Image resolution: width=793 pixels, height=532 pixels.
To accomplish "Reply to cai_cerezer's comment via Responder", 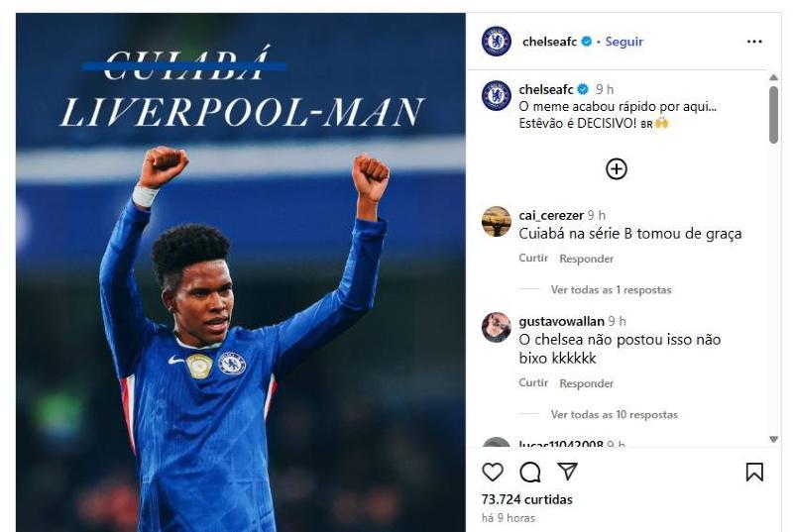I will [x=586, y=259].
